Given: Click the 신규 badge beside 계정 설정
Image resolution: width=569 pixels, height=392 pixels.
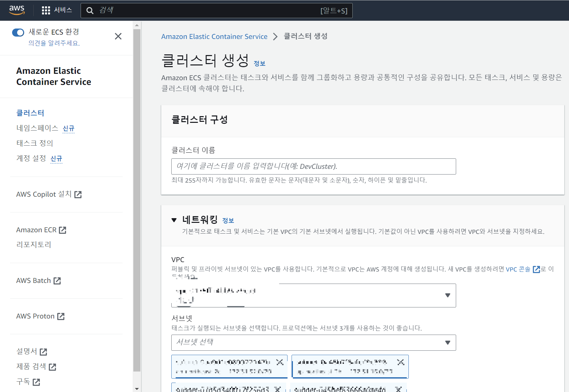Looking at the screenshot, I should tap(56, 159).
